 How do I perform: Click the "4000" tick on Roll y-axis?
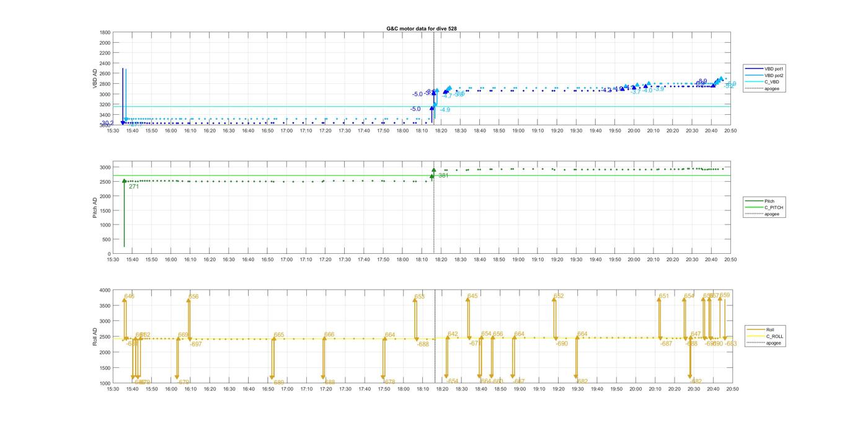point(105,290)
